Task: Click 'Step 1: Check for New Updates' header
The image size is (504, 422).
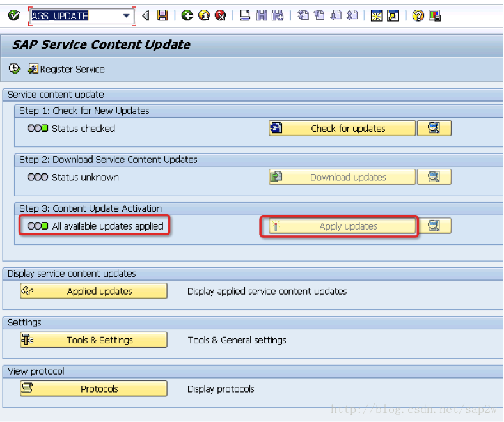Action: [x=84, y=111]
